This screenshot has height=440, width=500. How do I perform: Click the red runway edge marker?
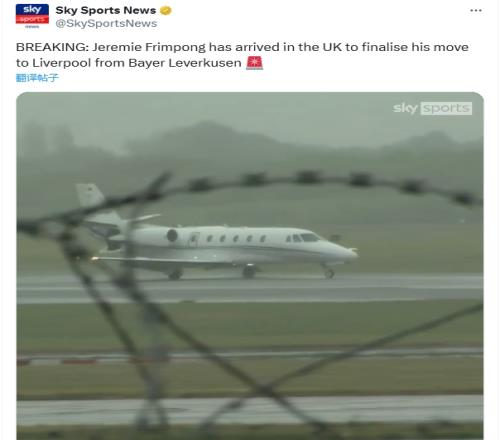[x=79, y=361]
